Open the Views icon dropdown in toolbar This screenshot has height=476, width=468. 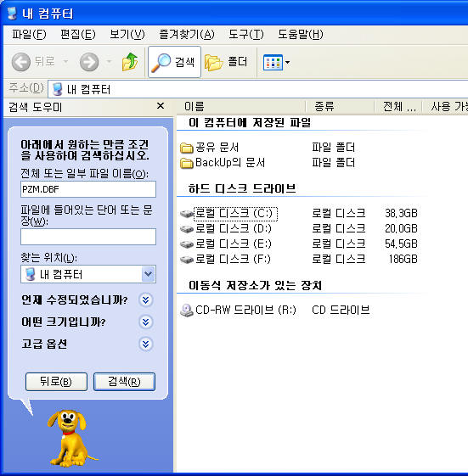click(x=277, y=62)
